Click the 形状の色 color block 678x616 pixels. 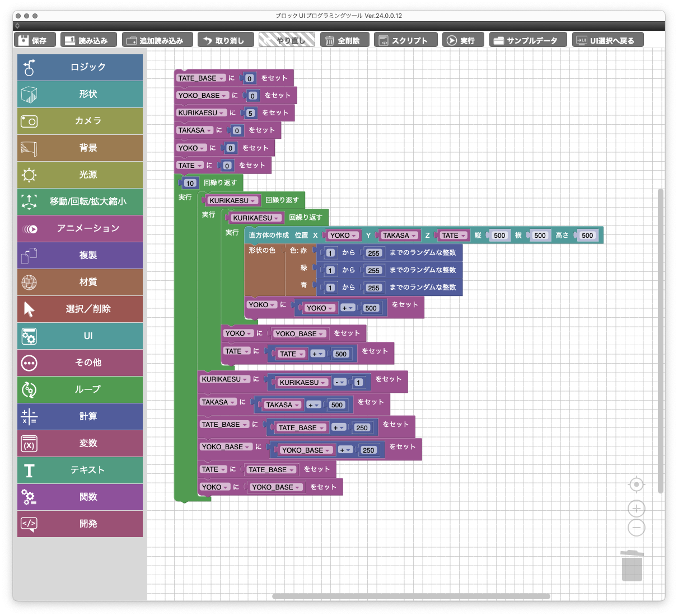point(262,251)
